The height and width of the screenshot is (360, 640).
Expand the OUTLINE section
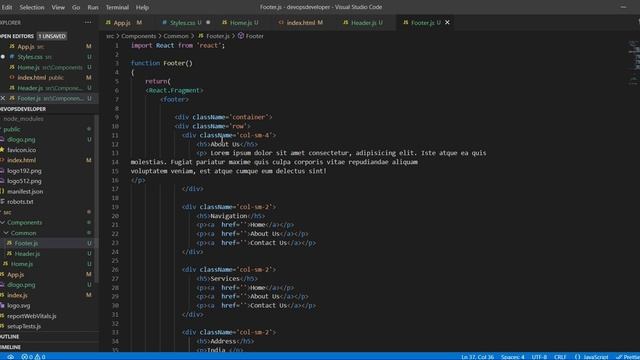[x=10, y=337]
